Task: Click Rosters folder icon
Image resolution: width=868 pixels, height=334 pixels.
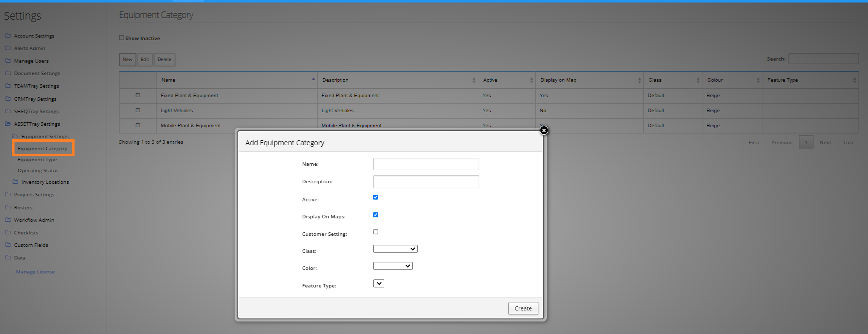Action: point(8,207)
